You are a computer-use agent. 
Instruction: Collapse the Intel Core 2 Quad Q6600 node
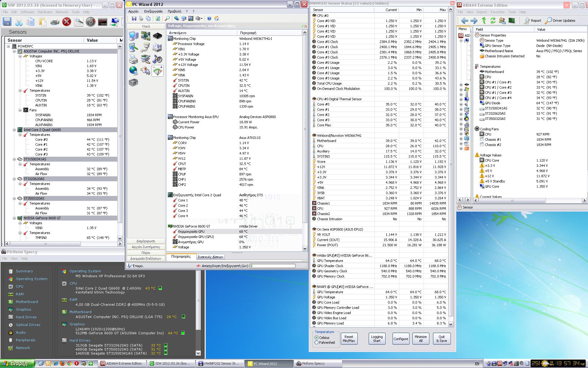pos(14,130)
